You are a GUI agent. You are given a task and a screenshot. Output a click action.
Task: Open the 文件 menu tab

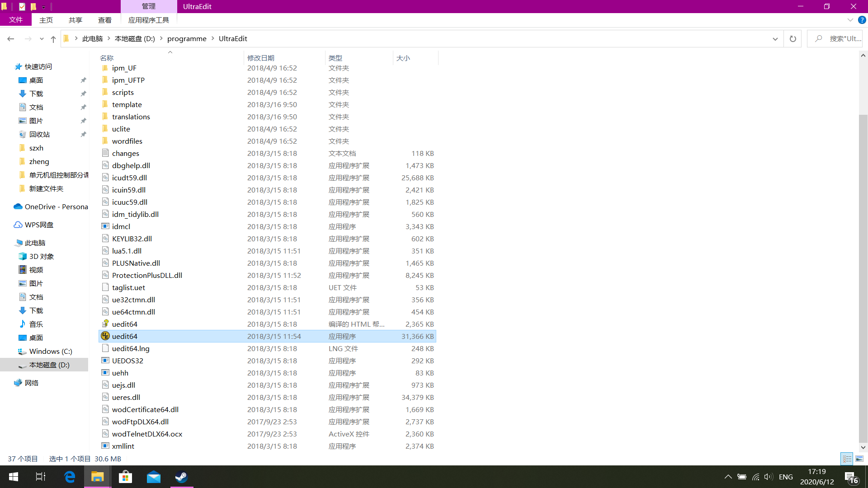coord(16,20)
